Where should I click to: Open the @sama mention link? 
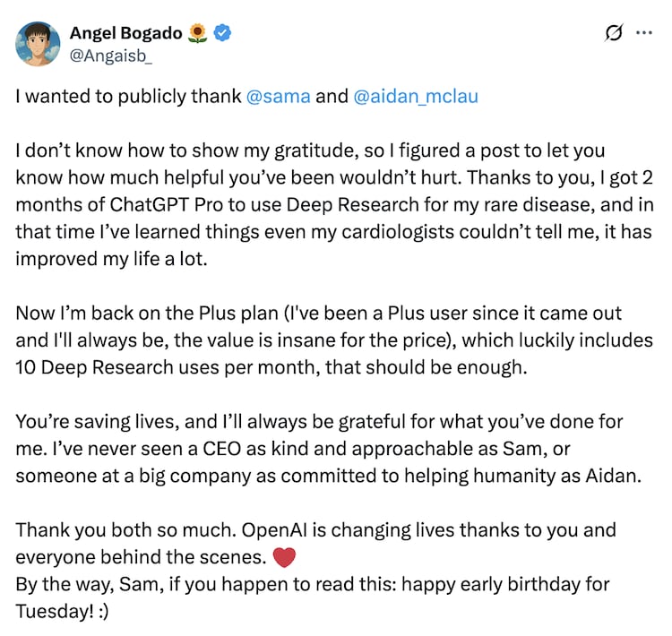pos(278,97)
